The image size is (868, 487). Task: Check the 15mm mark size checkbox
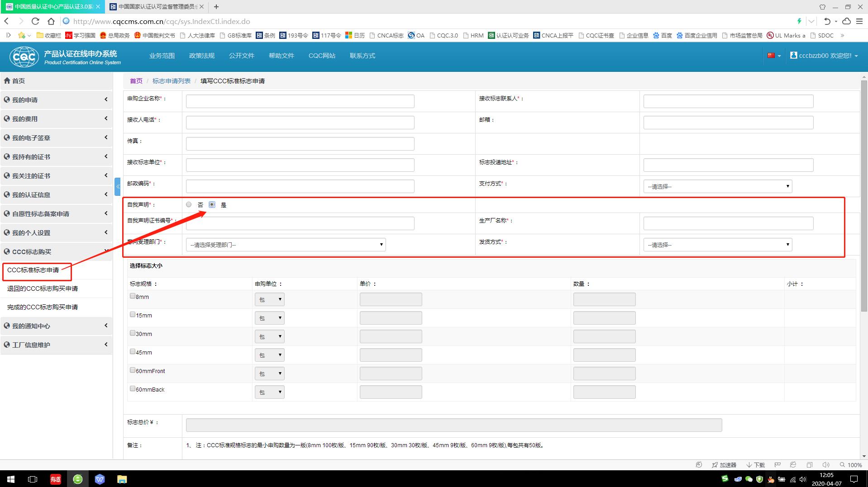[x=133, y=314]
